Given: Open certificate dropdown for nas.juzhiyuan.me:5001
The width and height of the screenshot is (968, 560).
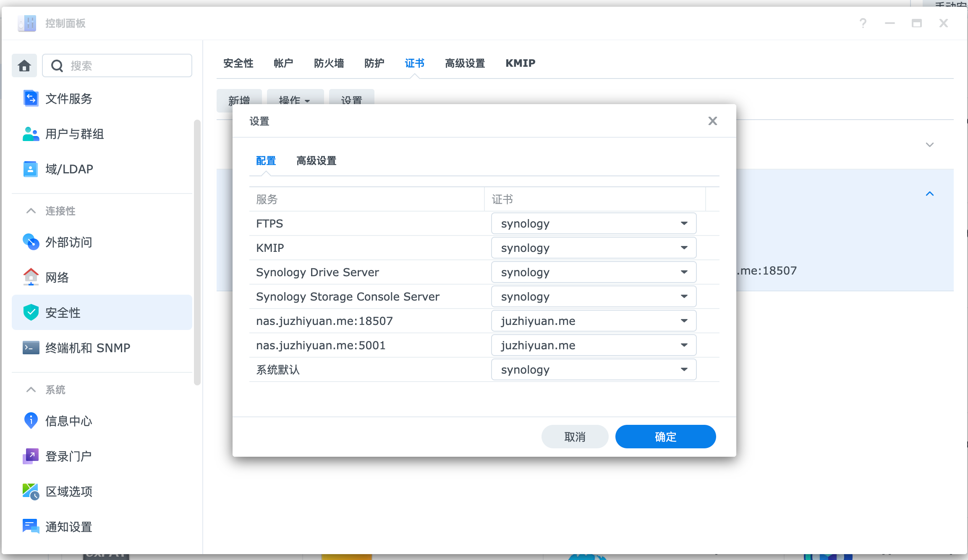Looking at the screenshot, I should pos(594,345).
